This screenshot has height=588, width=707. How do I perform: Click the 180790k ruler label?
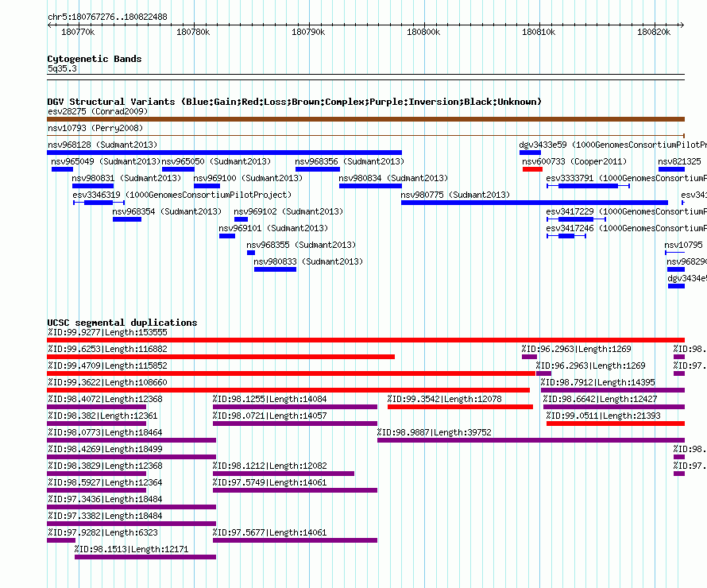(x=308, y=32)
